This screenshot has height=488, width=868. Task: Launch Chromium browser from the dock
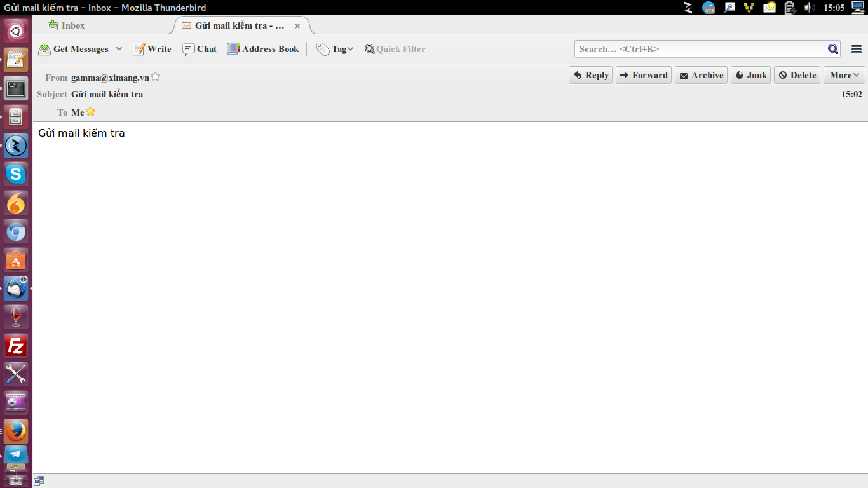pos(16,231)
